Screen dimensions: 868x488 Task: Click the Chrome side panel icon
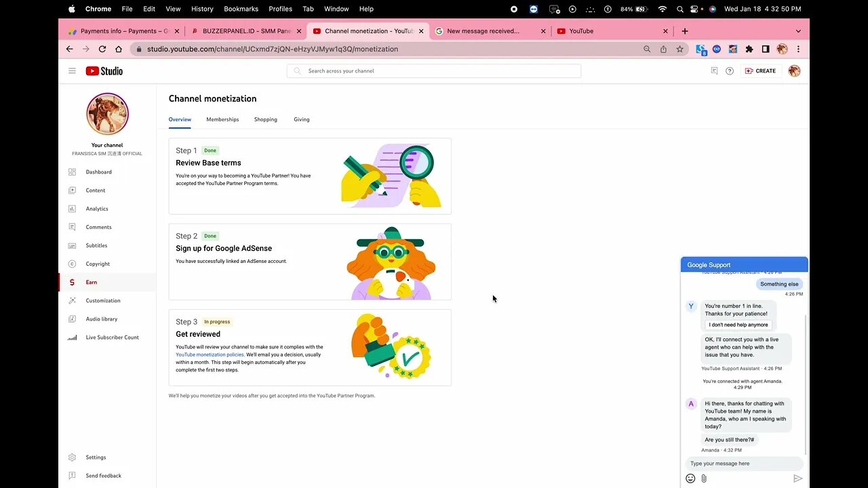[766, 49]
